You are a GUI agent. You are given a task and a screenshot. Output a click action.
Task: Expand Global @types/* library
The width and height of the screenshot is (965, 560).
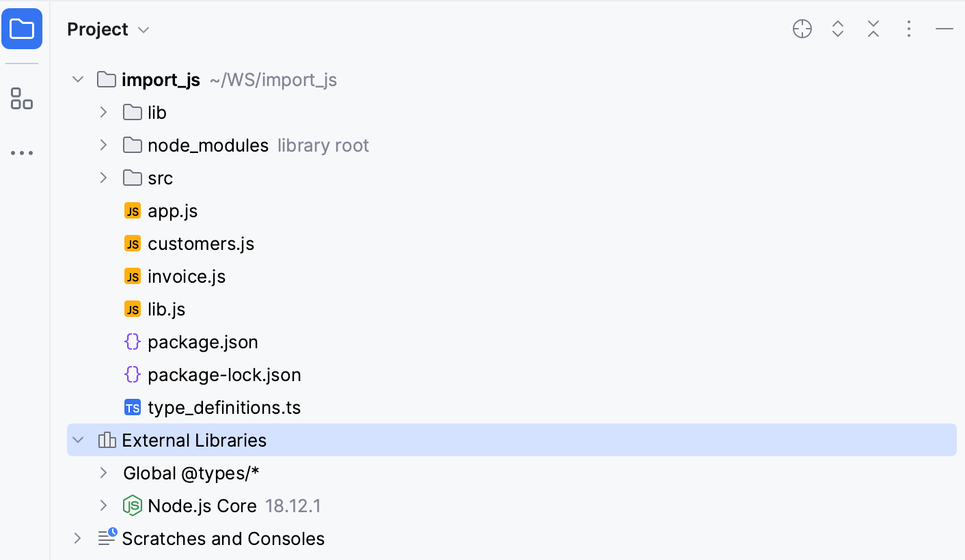103,473
